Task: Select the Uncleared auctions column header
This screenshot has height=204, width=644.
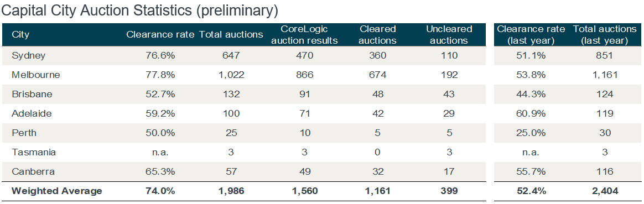Action: [x=449, y=35]
